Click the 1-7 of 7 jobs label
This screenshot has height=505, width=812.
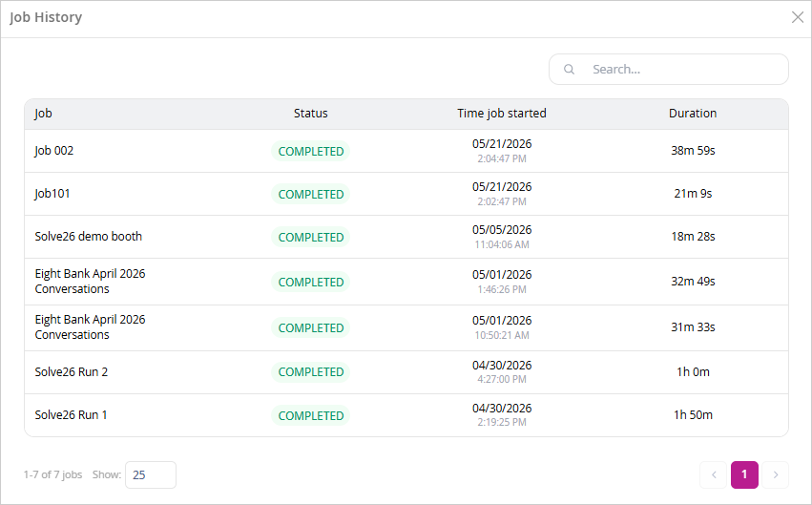pos(52,474)
